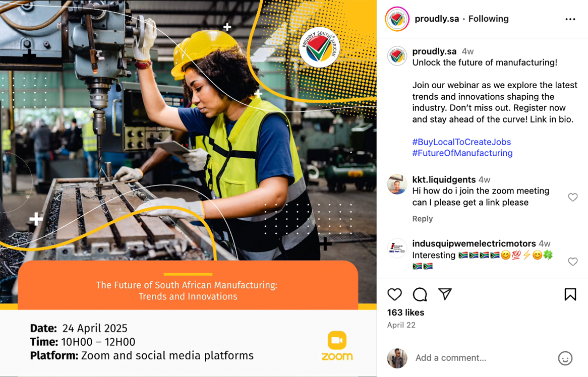Open kkt.liquidgents profile avatar
This screenshot has height=377, width=588.
point(397,184)
